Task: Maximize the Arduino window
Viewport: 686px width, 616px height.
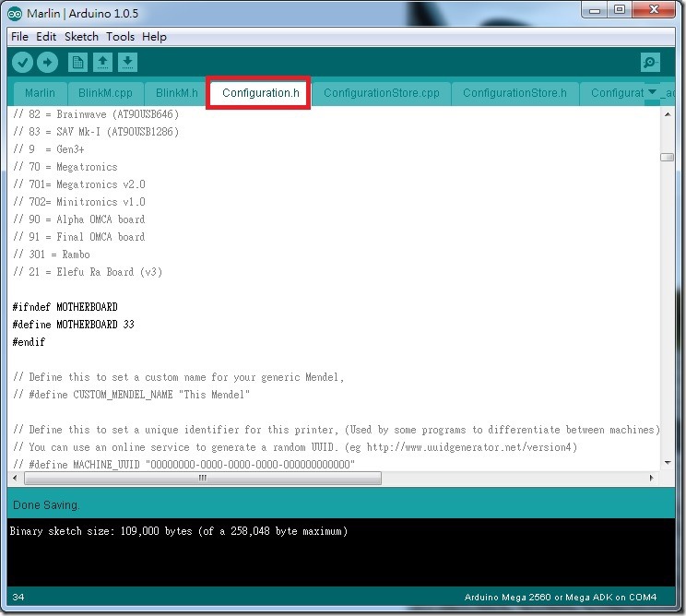Action: [x=619, y=10]
